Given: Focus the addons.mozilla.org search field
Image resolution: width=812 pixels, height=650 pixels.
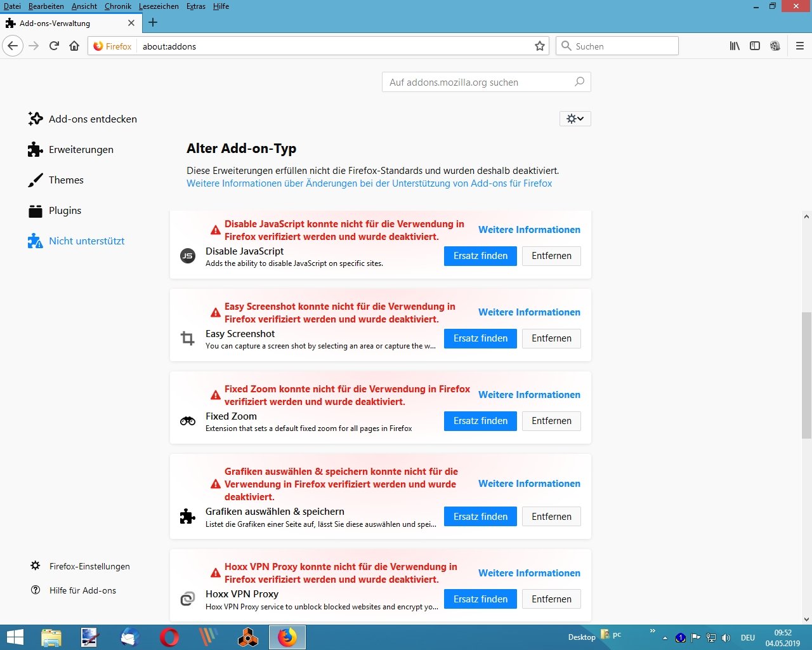Looking at the screenshot, I should click(487, 82).
